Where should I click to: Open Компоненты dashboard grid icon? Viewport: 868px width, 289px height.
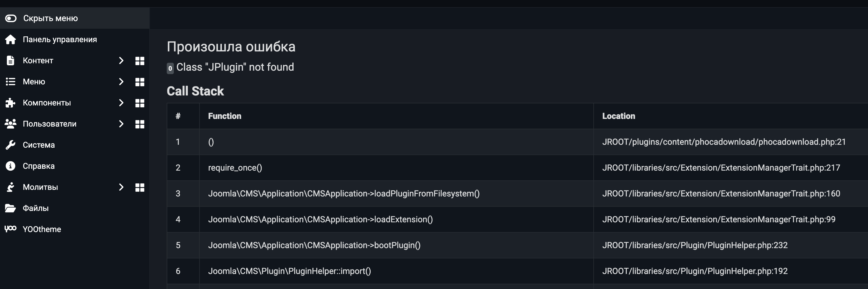click(x=140, y=103)
